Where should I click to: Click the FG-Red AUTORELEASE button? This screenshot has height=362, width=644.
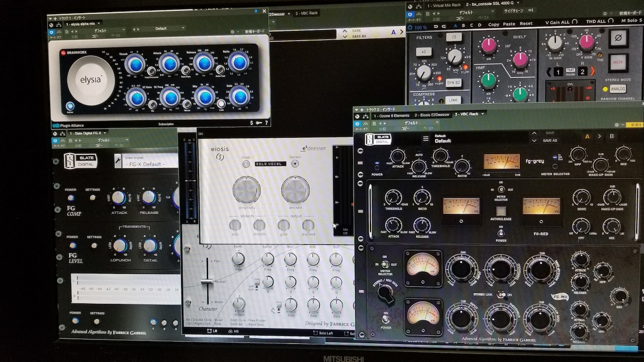(x=501, y=212)
